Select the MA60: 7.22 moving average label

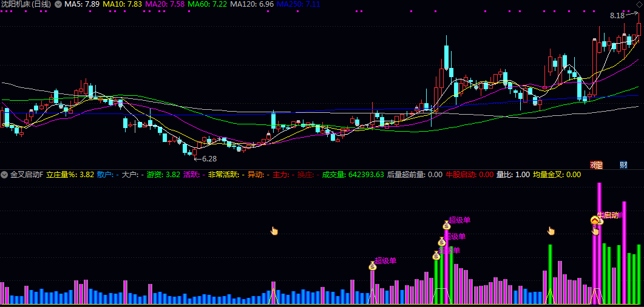[x=208, y=4]
